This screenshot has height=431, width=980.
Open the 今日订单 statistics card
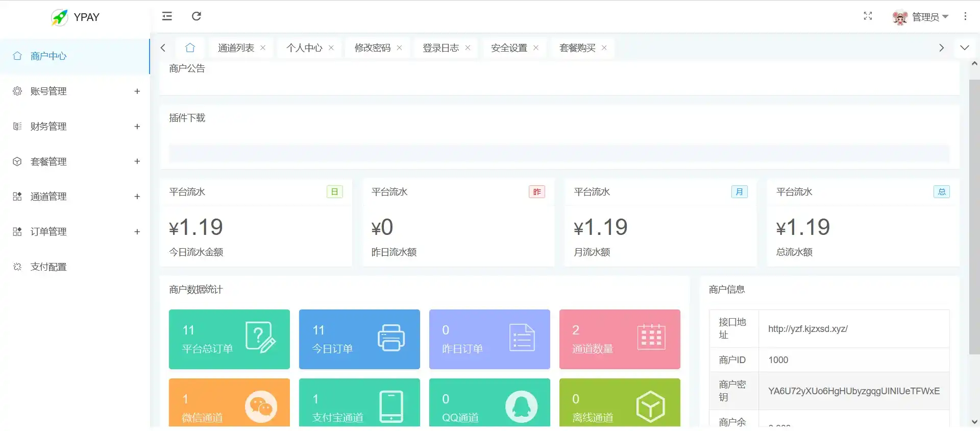coord(359,339)
